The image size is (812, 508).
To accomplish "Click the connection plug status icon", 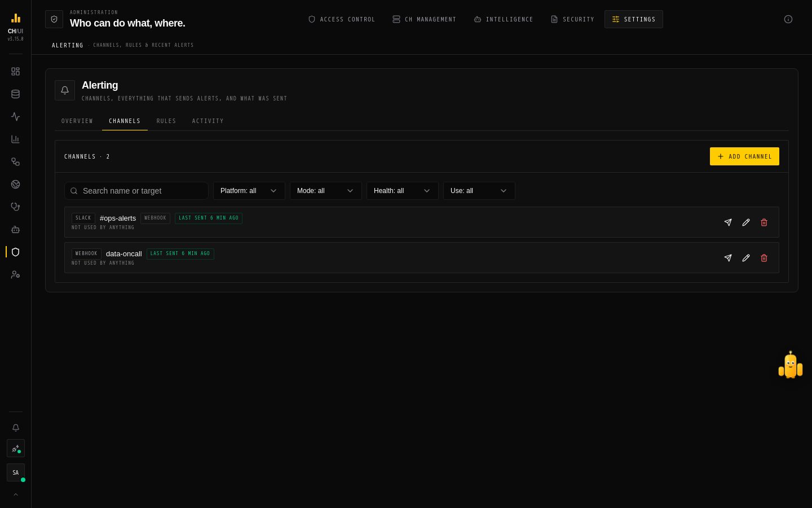I will [16, 449].
